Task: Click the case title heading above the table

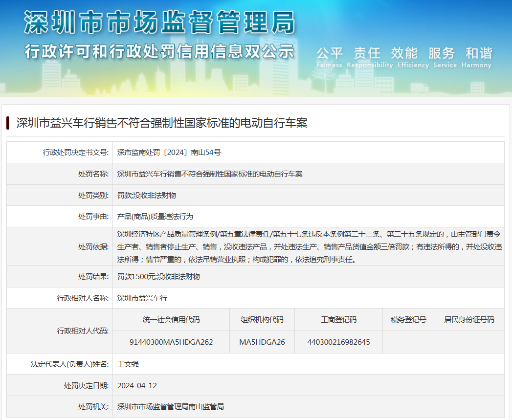Action: coord(162,123)
